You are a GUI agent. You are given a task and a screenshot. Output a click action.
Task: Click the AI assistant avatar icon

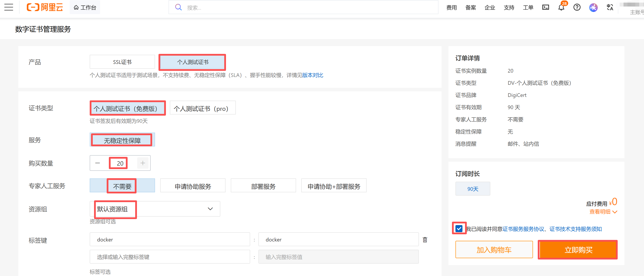tap(593, 7)
